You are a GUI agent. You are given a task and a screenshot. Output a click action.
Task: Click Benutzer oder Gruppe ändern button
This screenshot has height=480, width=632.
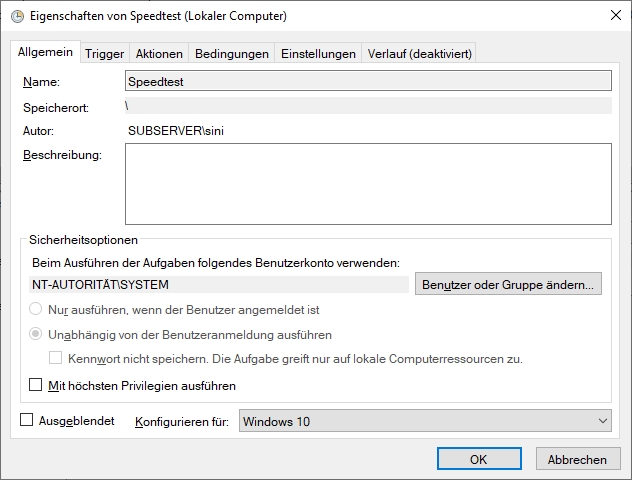[x=508, y=284]
